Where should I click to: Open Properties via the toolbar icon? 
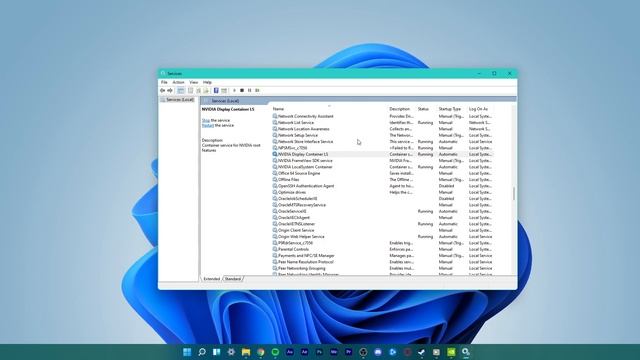(190, 90)
